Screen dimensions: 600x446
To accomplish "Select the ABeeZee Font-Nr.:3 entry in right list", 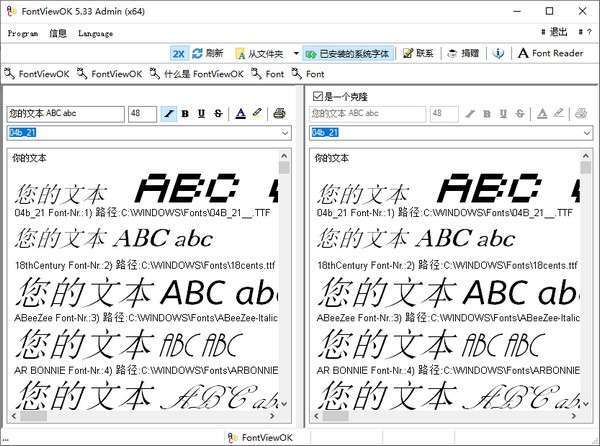I will pyautogui.click(x=448, y=317).
